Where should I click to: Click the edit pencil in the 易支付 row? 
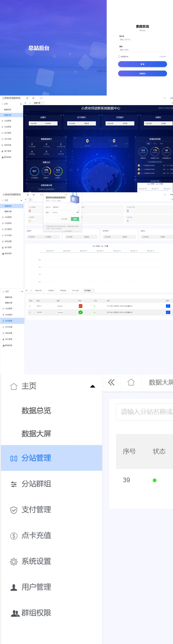[x=168, y=306]
